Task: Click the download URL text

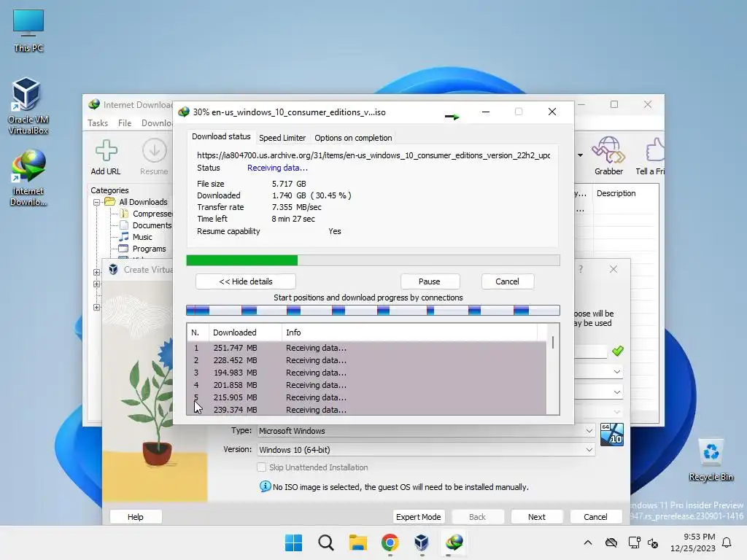Action: click(373, 155)
